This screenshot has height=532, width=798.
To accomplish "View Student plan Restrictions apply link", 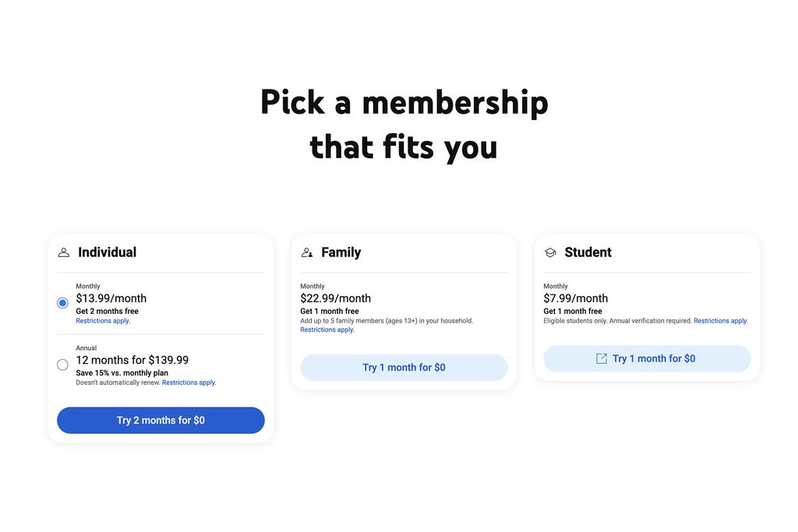I will pos(720,321).
